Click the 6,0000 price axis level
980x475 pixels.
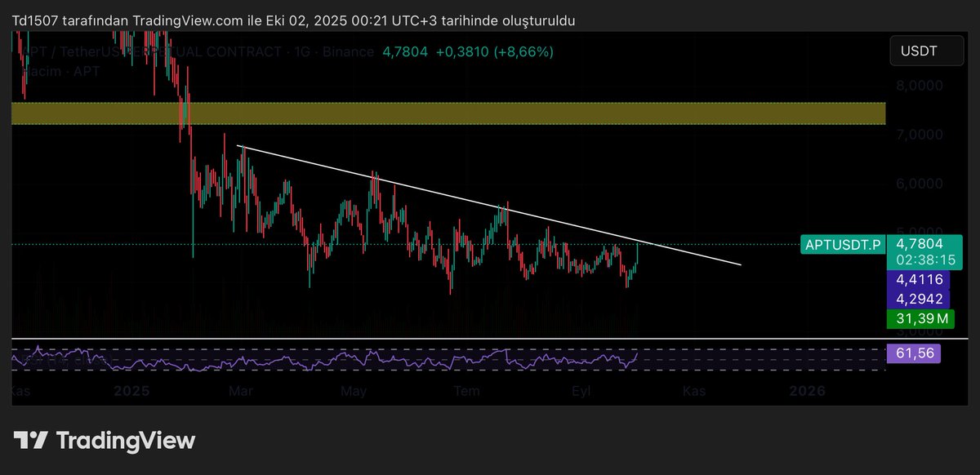[920, 184]
